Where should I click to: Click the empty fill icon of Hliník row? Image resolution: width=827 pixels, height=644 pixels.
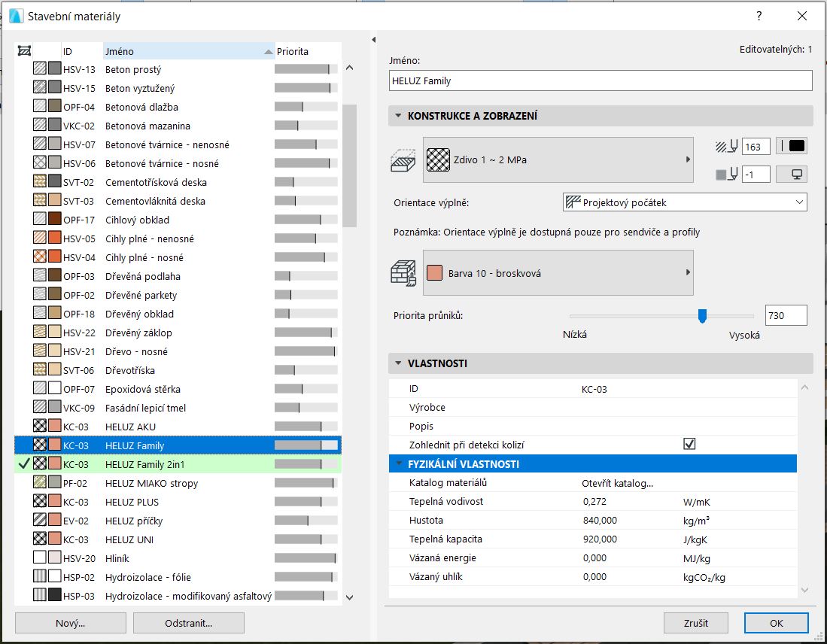(40, 558)
